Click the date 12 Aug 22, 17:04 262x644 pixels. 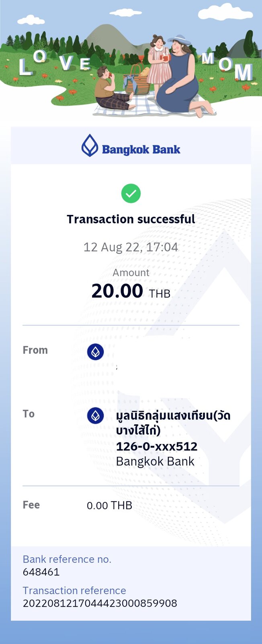(131, 247)
